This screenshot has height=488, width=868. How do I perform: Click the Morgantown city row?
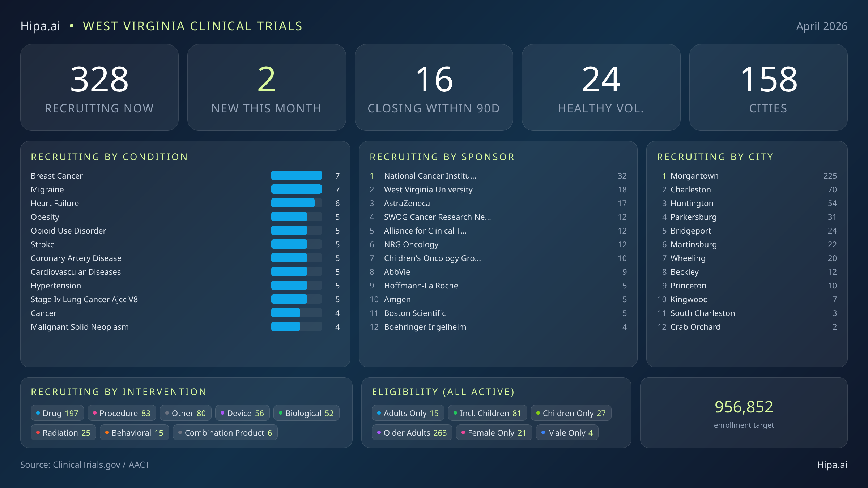coord(747,176)
